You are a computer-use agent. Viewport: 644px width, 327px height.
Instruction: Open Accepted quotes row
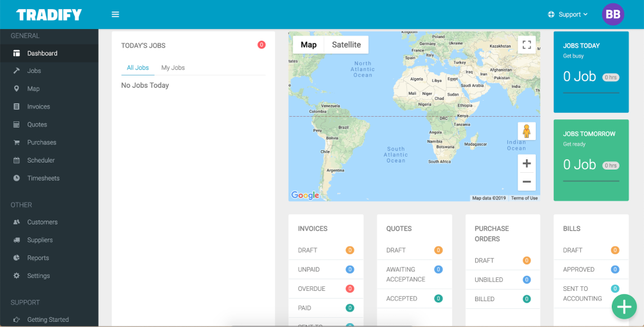(x=414, y=299)
